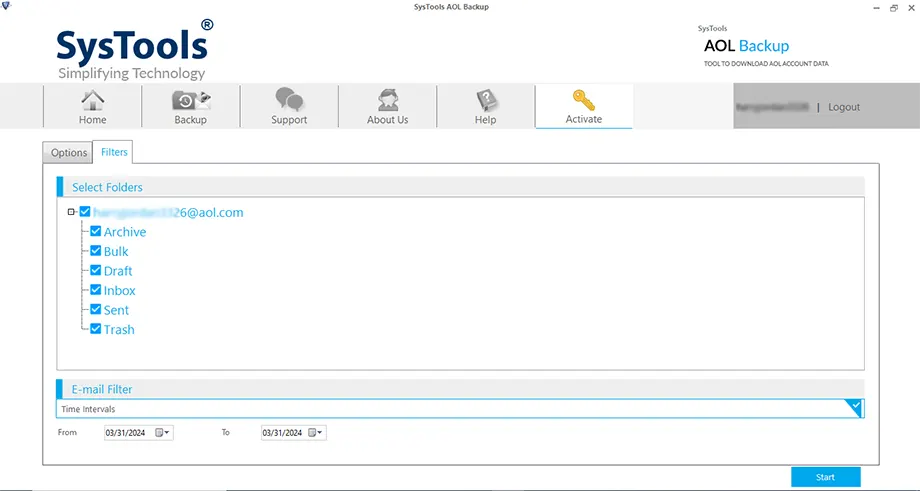Select the Archive folder label
The width and height of the screenshot is (920, 491).
[x=125, y=232]
